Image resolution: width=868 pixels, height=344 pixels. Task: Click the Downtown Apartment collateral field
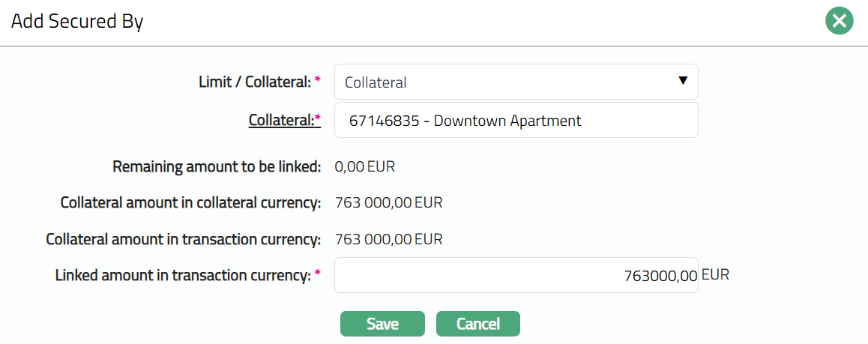pyautogui.click(x=516, y=120)
